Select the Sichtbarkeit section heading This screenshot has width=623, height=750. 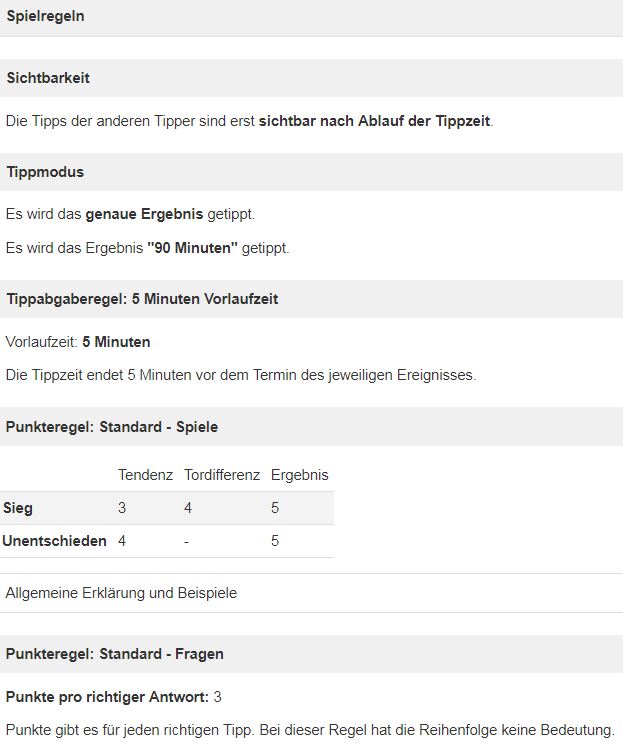tap(48, 78)
